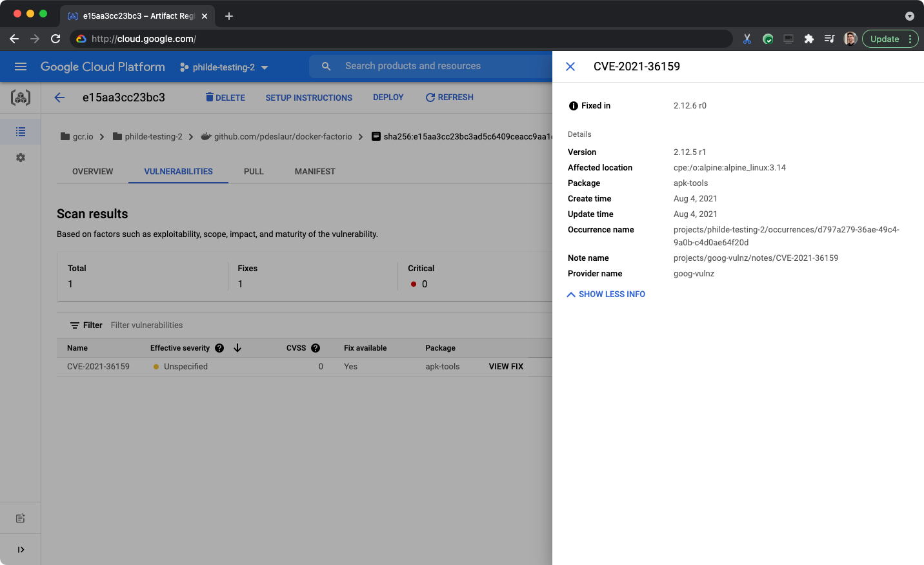Open the Settings gear in sidebar
Screen dimensions: 924x565
click(x=21, y=158)
